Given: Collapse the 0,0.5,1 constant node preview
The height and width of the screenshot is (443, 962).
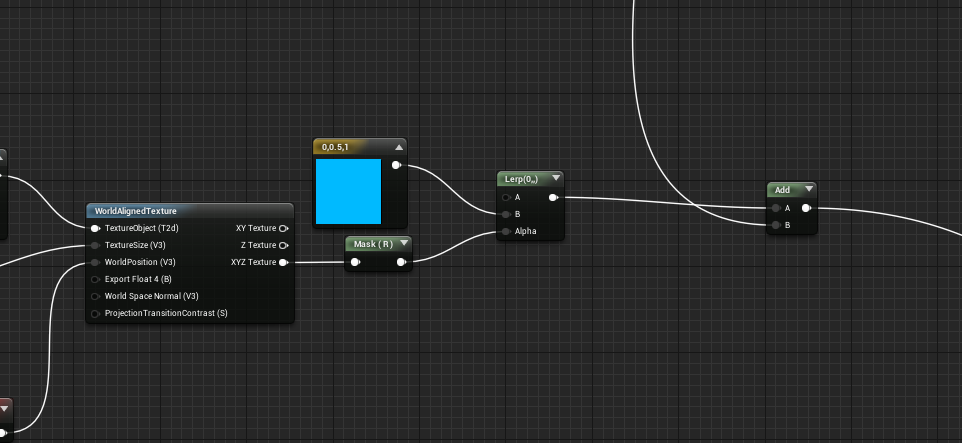Looking at the screenshot, I should [x=399, y=147].
